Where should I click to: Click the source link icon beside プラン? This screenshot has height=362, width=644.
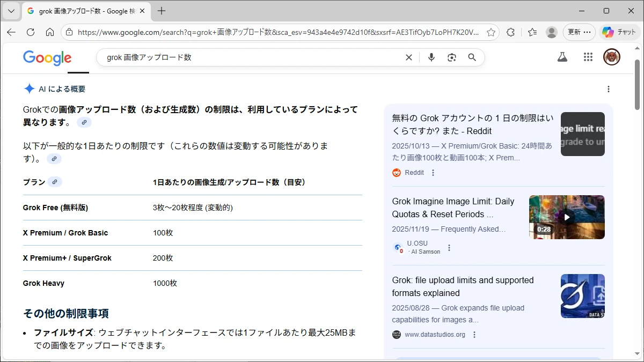click(55, 182)
